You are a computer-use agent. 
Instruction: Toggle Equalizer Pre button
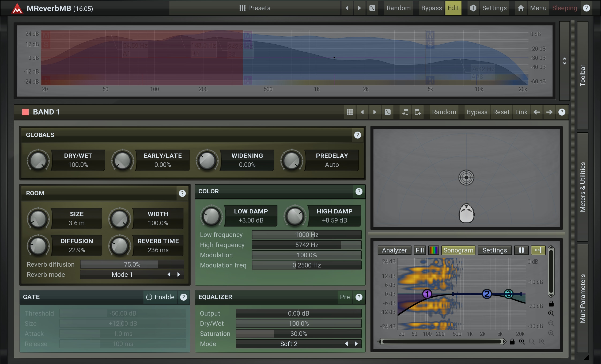coord(345,297)
